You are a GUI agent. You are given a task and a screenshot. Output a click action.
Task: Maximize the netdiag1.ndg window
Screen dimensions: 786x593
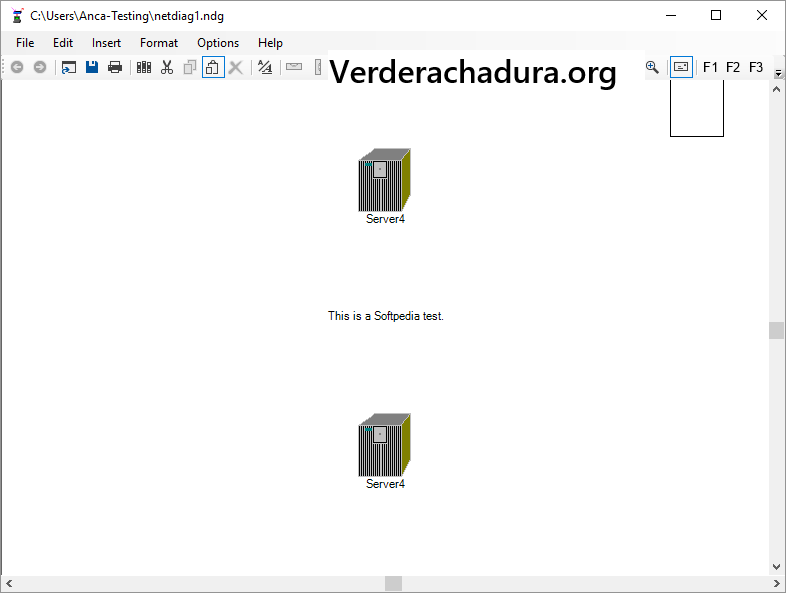pos(716,16)
